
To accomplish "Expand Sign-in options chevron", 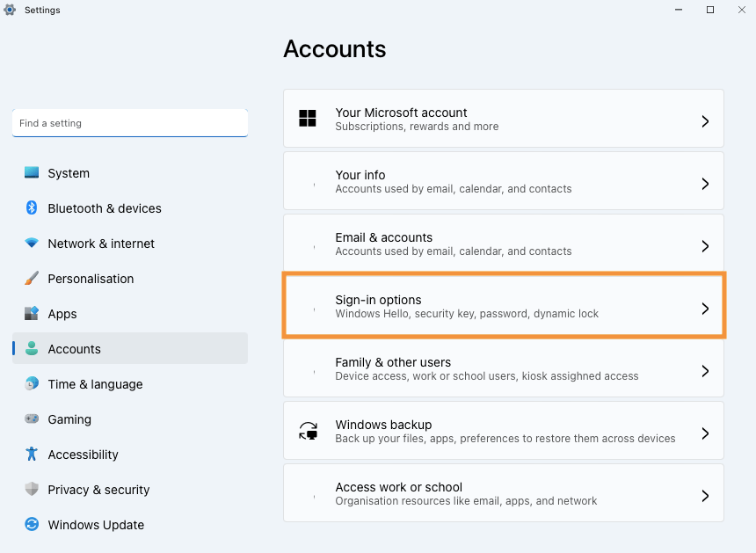I will coord(705,309).
